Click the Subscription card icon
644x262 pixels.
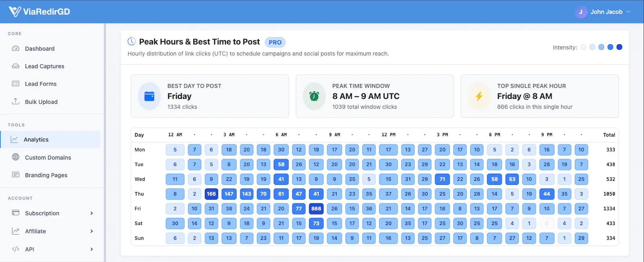tap(16, 213)
